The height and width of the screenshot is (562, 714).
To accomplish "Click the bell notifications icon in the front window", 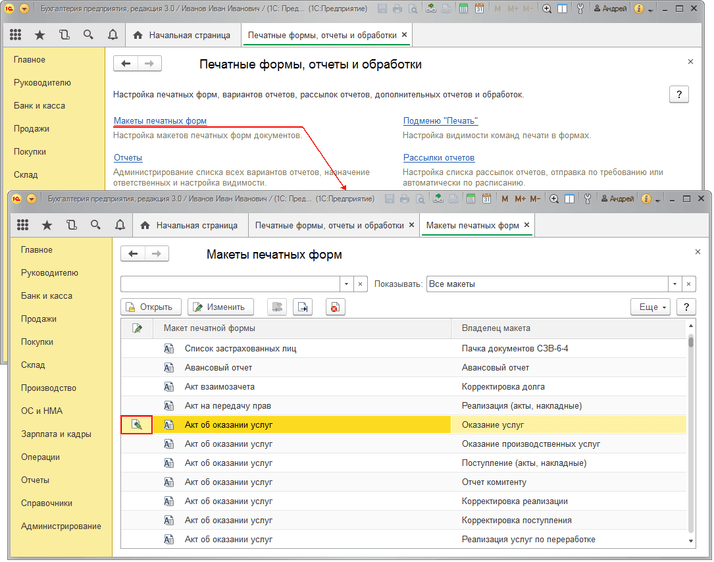I will coord(120,225).
